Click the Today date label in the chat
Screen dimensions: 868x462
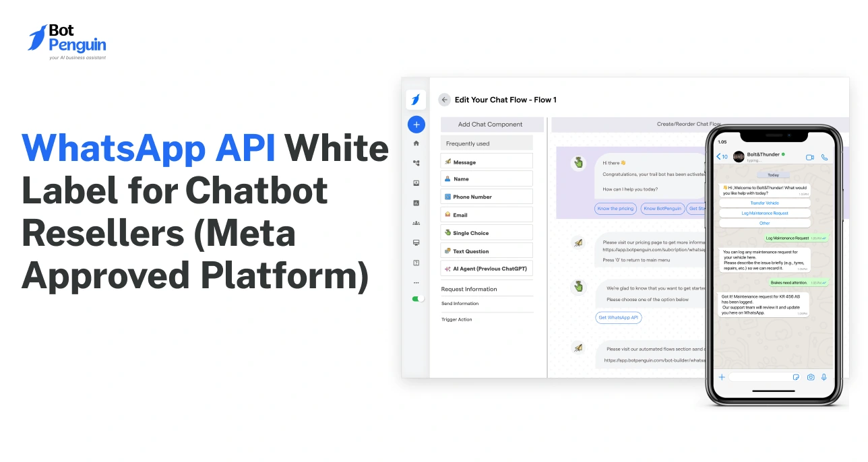773,174
